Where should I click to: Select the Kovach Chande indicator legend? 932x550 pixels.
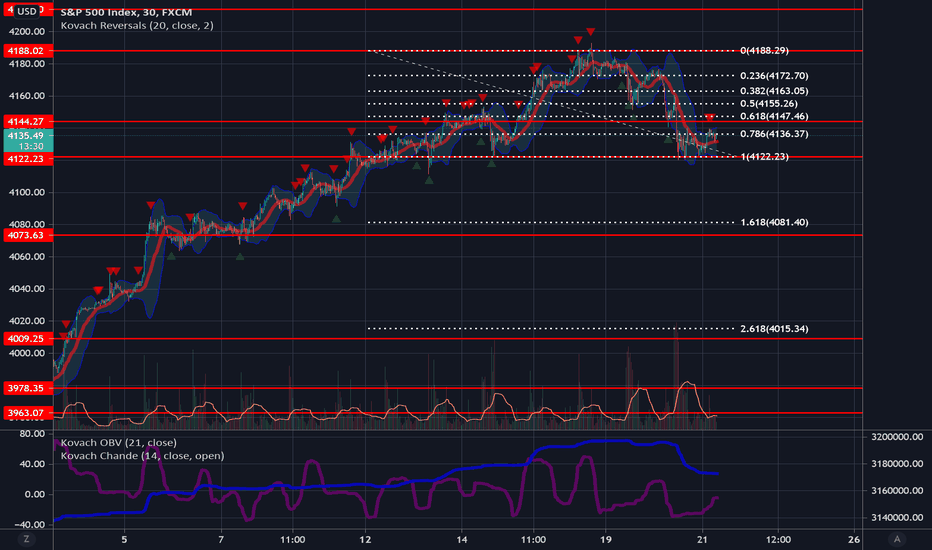click(x=142, y=455)
